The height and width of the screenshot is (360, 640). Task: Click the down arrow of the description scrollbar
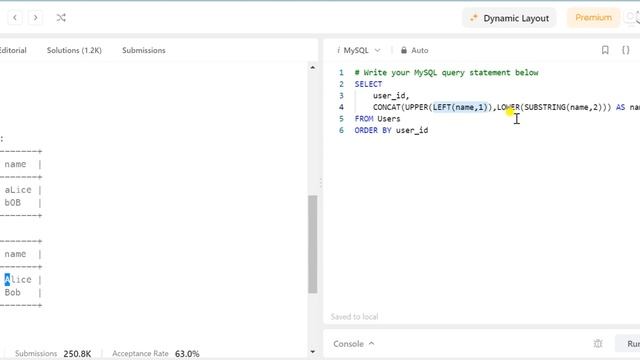[x=313, y=351]
